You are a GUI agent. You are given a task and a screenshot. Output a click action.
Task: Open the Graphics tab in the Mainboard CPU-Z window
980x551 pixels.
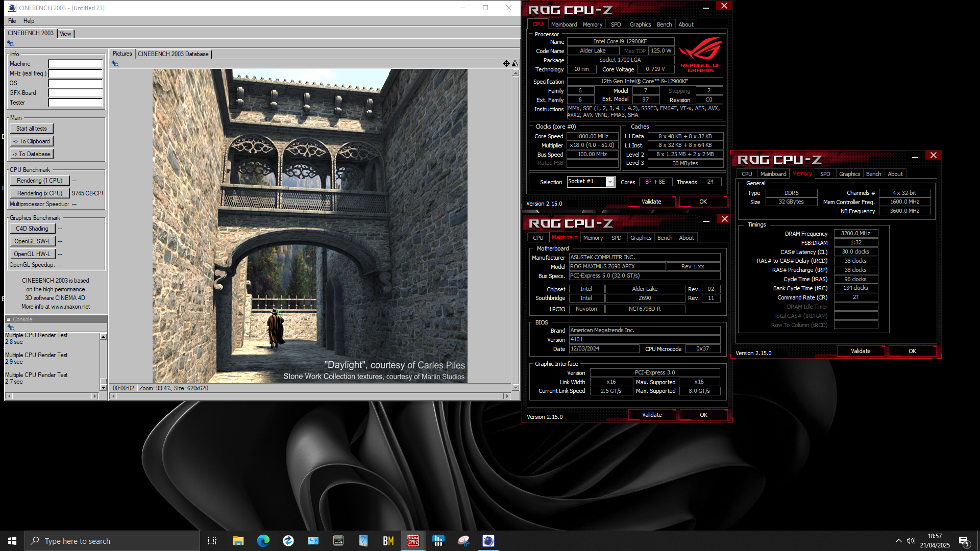[x=641, y=238]
